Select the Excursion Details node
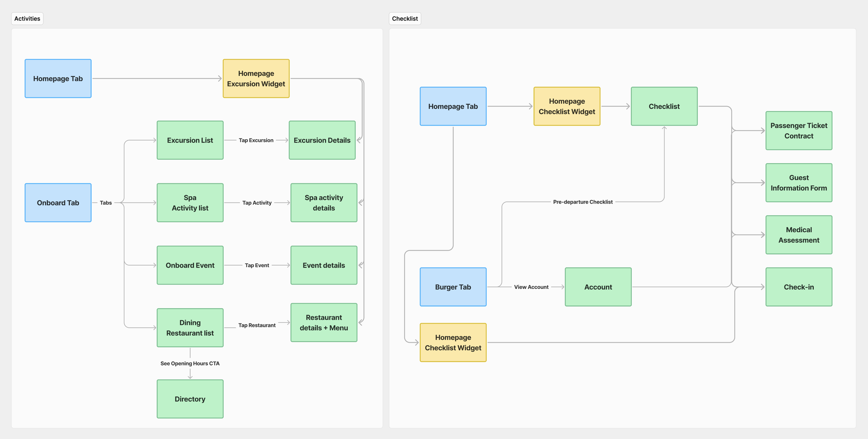The height and width of the screenshot is (439, 868). (322, 140)
